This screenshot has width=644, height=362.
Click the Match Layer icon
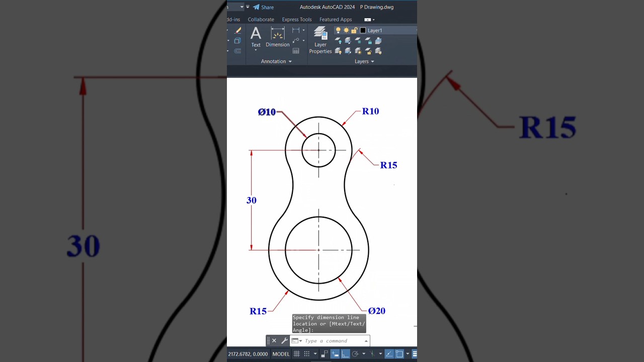tap(378, 51)
